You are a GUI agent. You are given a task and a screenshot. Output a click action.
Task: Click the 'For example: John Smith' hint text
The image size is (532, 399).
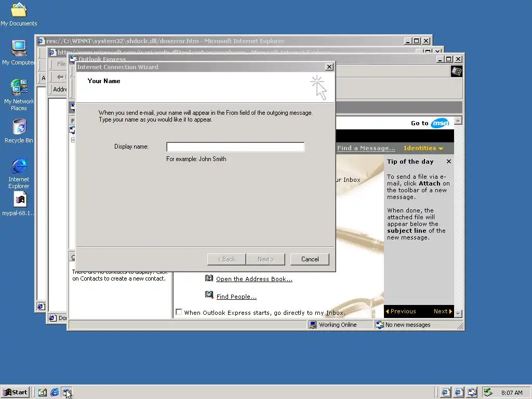click(196, 159)
